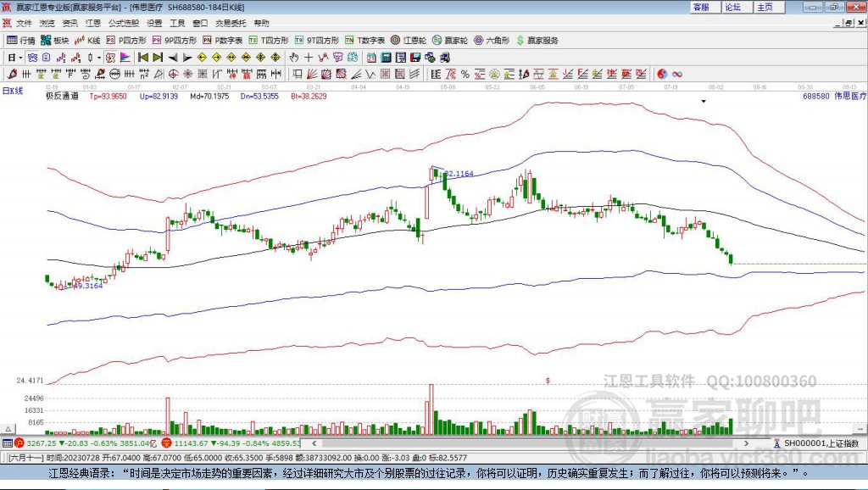
Task: Open the 资讯 menu
Action: [x=70, y=23]
